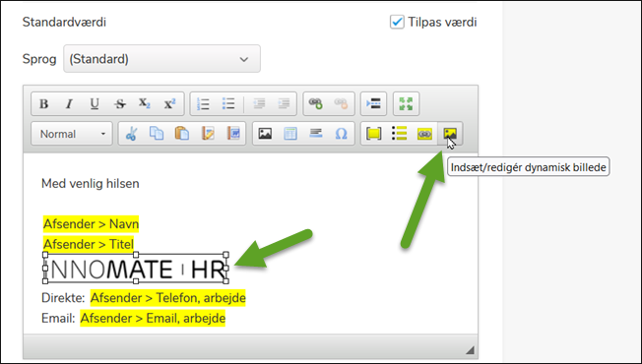
Task: Maximize the editor with the green arrows icon
Action: [406, 104]
